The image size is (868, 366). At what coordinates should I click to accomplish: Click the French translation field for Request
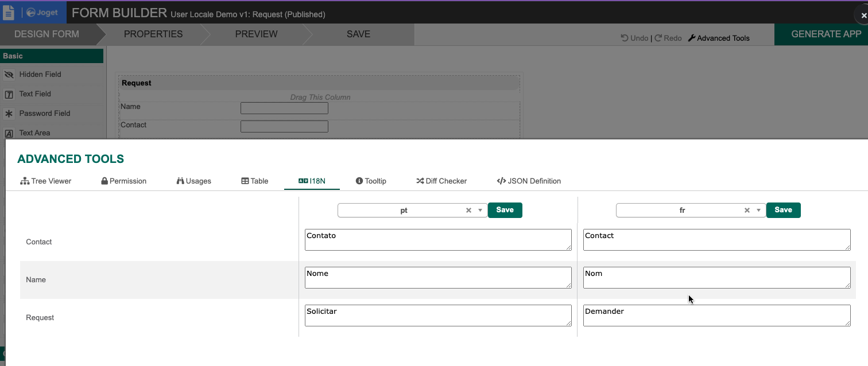[716, 316]
